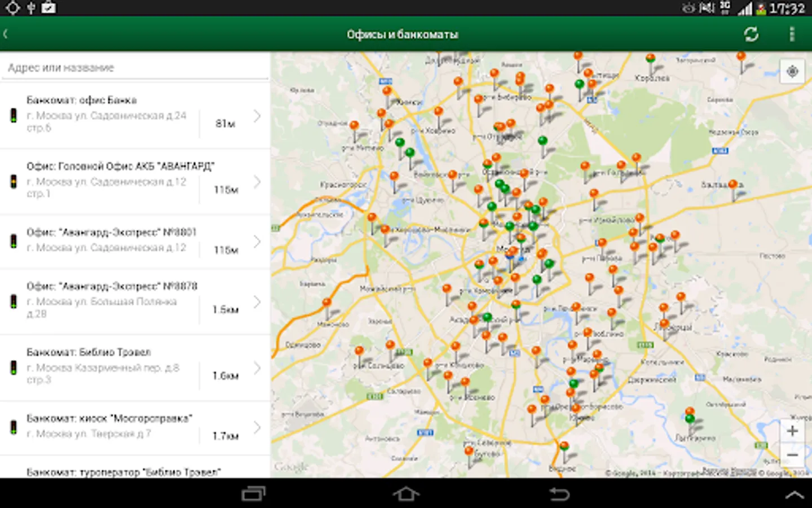Viewport: 812px width, 508px height.
Task: Expand the 81м ATM entry chevron
Action: click(x=257, y=116)
